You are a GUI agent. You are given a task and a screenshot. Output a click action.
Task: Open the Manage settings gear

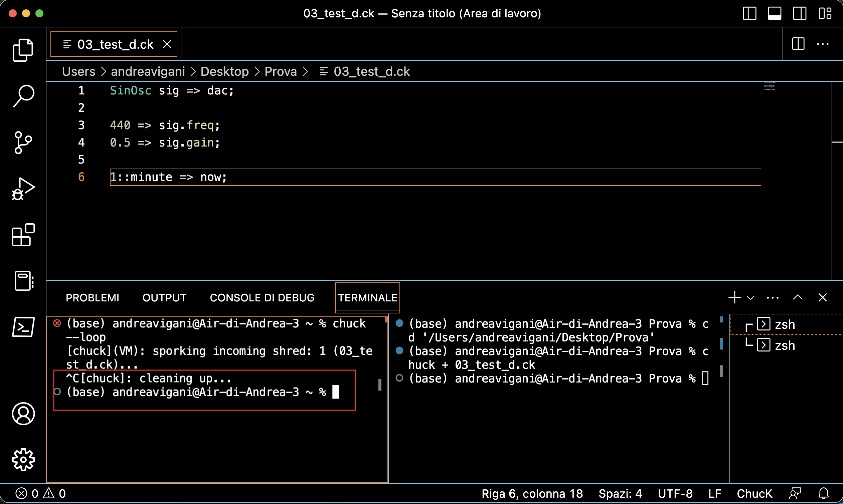(23, 460)
